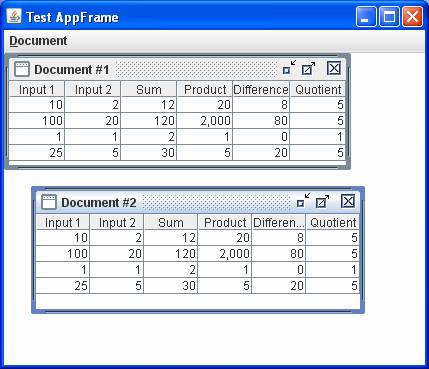Select Difference cell 0 in Document #2
Image resolution: width=429 pixels, height=369 pixels.
pyautogui.click(x=279, y=270)
